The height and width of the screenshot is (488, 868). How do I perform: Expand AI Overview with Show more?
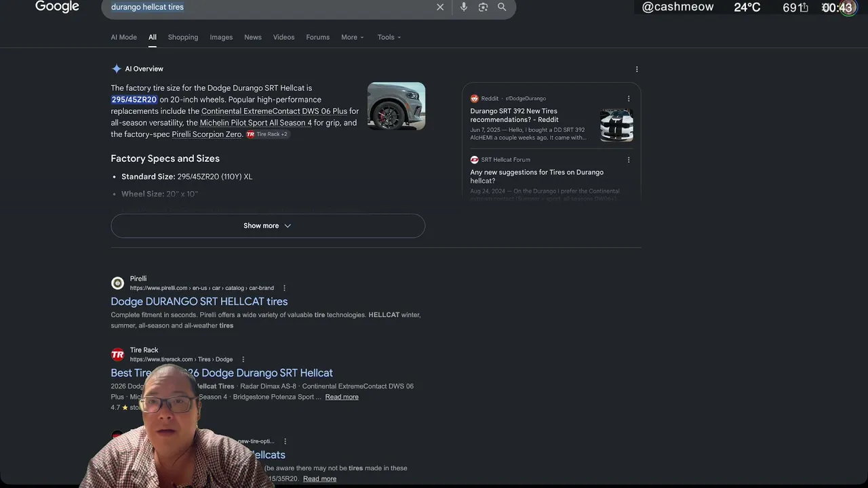click(x=268, y=226)
